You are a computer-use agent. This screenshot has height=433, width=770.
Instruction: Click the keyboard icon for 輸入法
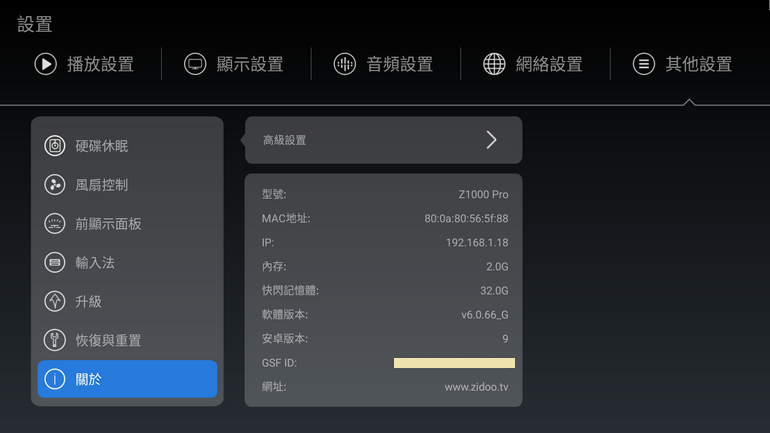[55, 262]
